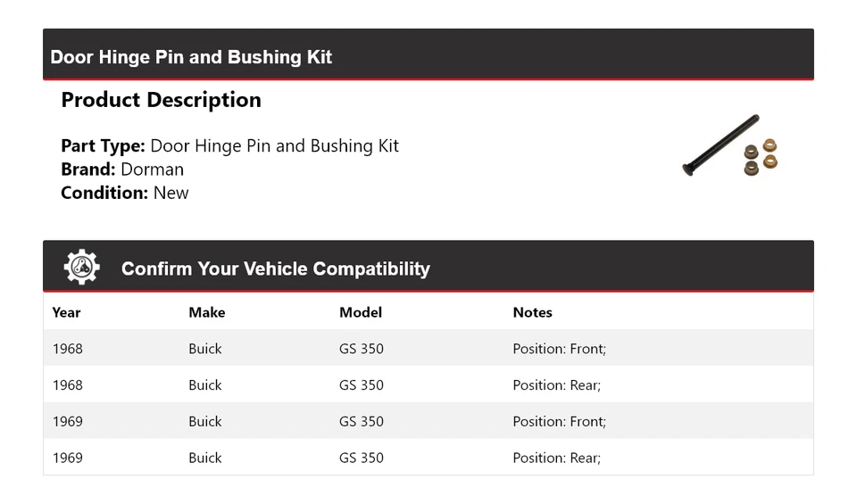This screenshot has height=504, width=857.
Task: Click the Condition: New text
Action: pos(125,193)
